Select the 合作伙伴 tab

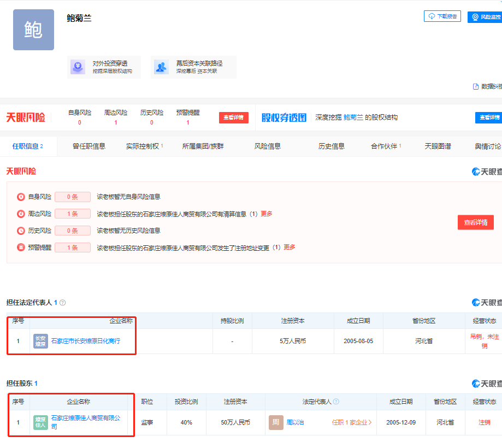click(x=386, y=146)
